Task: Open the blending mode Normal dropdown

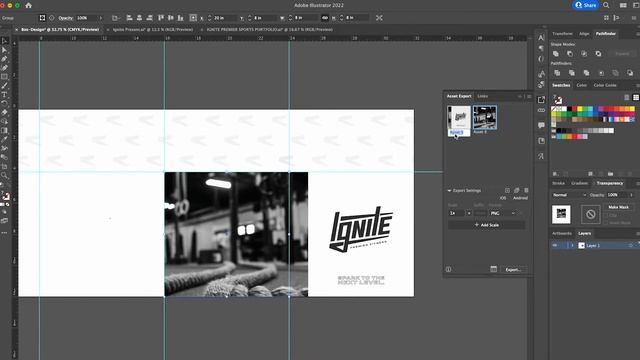Action: click(x=569, y=195)
